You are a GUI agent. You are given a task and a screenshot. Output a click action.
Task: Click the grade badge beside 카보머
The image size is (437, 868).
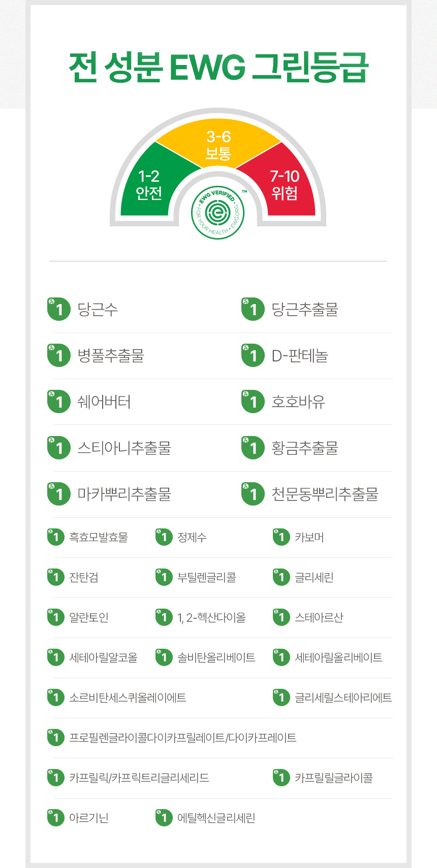tap(281, 537)
